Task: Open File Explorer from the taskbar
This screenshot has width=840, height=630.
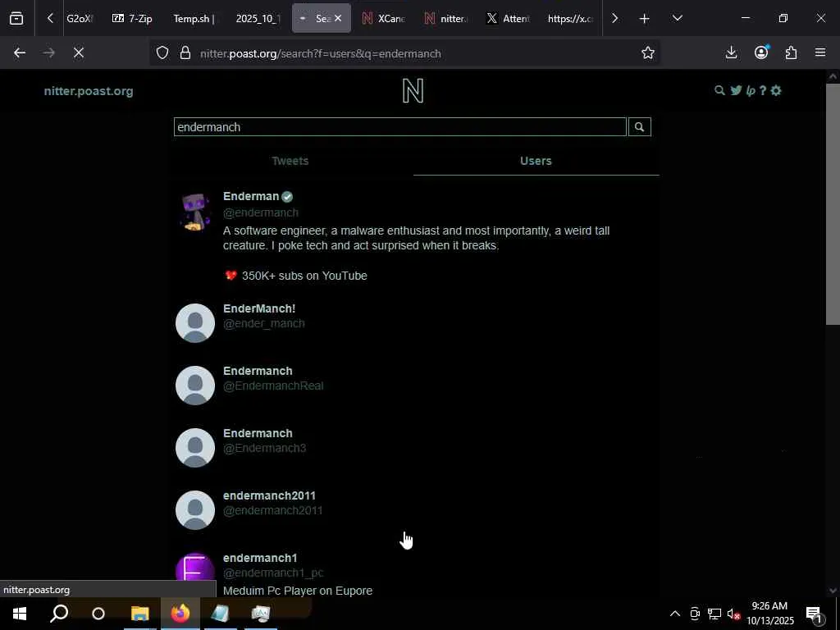Action: pyautogui.click(x=139, y=613)
